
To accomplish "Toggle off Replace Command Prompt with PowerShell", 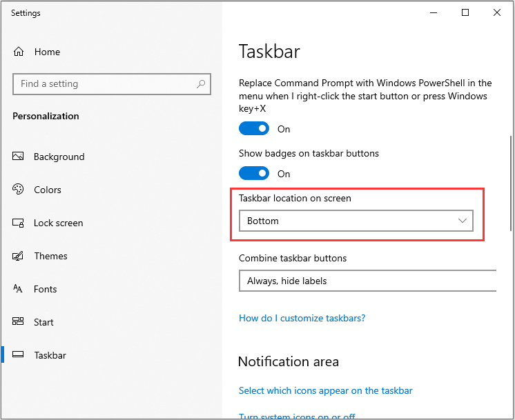I will pos(254,129).
